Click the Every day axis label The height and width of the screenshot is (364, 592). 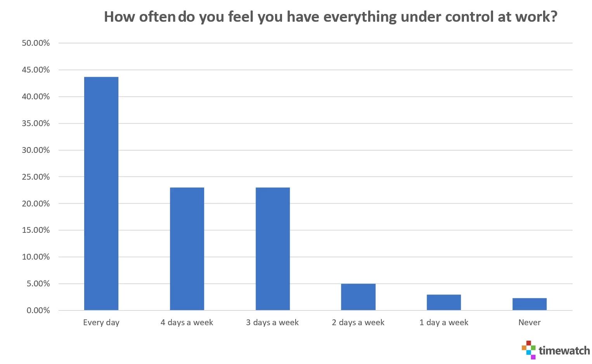pyautogui.click(x=101, y=322)
